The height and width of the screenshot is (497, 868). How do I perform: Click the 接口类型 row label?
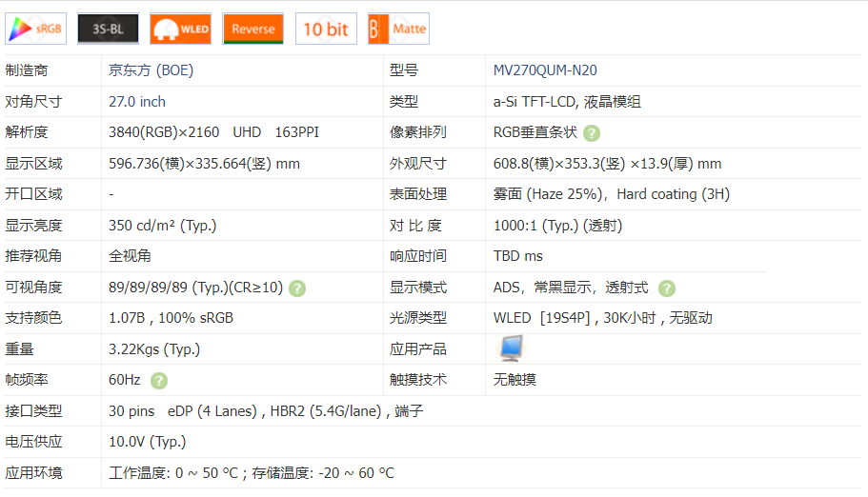coord(33,411)
